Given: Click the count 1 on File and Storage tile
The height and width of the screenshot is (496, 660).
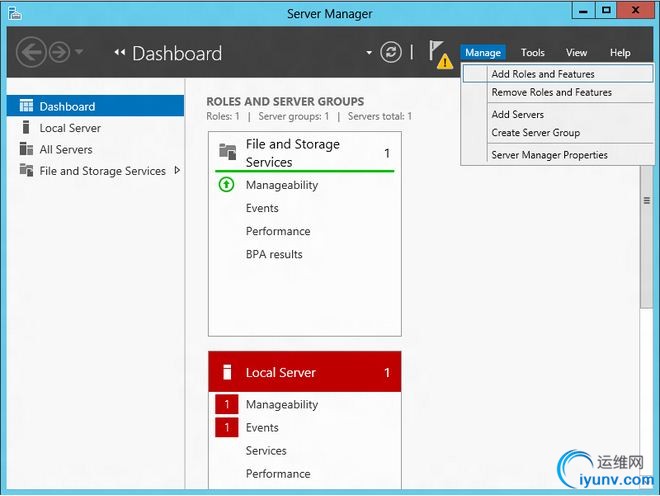Looking at the screenshot, I should click(387, 153).
